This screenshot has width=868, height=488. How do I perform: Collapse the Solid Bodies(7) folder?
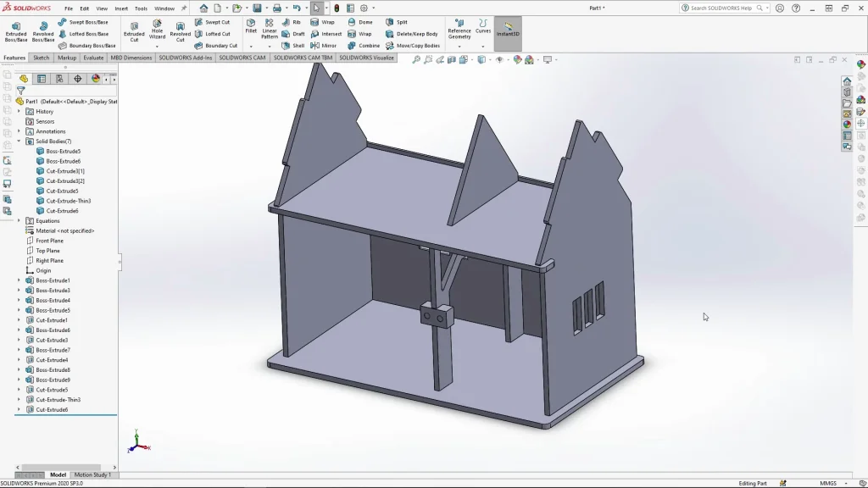pyautogui.click(x=19, y=141)
